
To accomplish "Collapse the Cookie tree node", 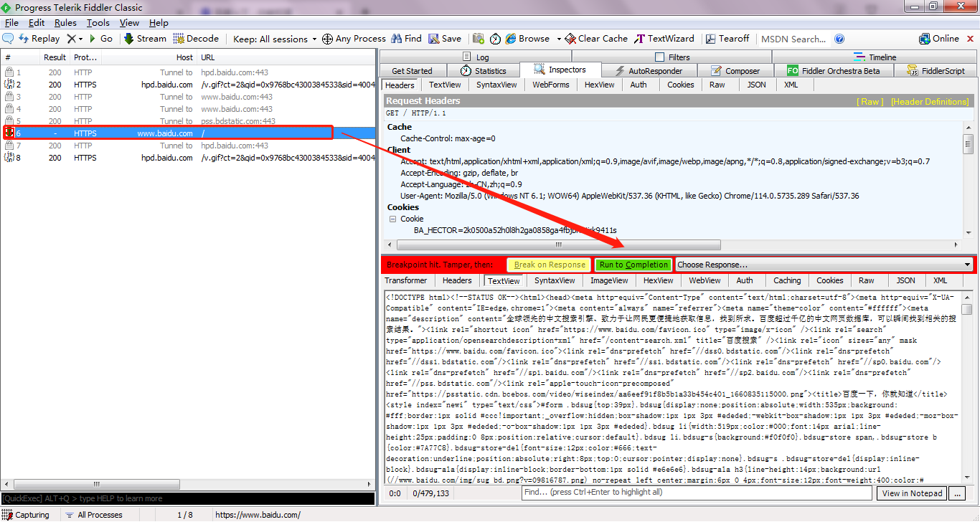I will point(392,219).
